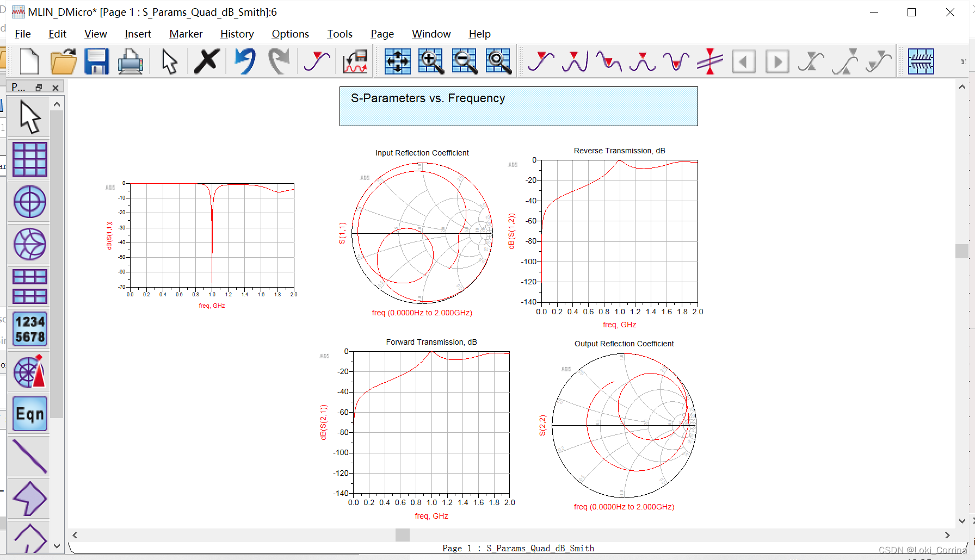Viewport: 975px width, 560px height.
Task: Select the Input Reflection Coefficient Smith chart
Action: pyautogui.click(x=422, y=234)
